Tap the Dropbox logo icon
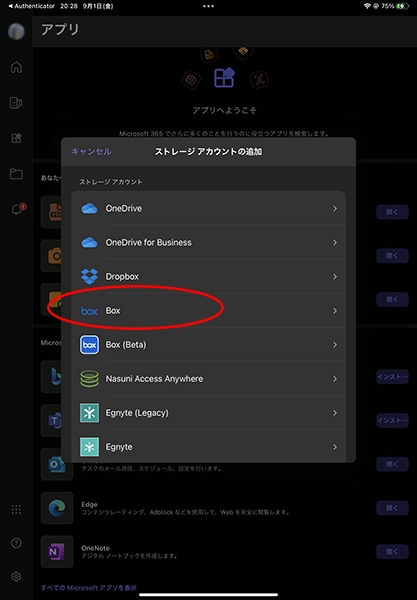417x600 pixels. (89, 276)
